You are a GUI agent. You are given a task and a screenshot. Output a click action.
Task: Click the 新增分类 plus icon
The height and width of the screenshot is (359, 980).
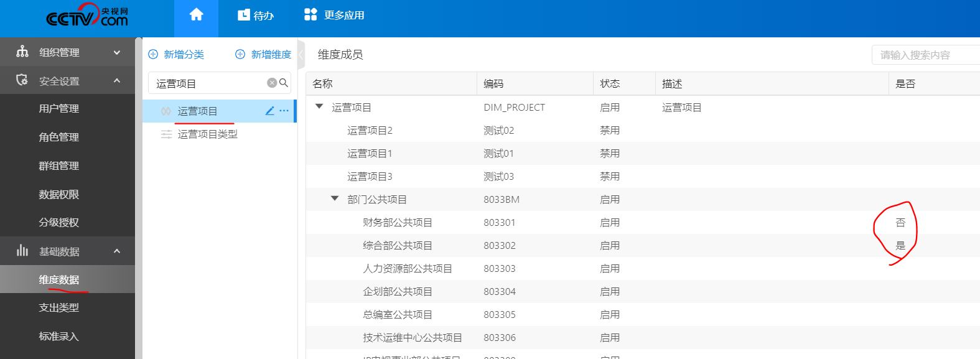153,54
